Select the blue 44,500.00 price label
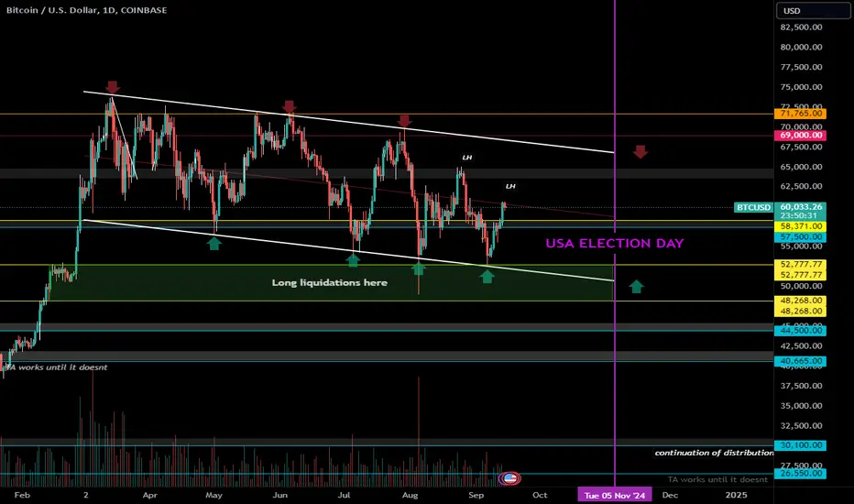Viewport: 854px width, 504px height. (x=800, y=330)
